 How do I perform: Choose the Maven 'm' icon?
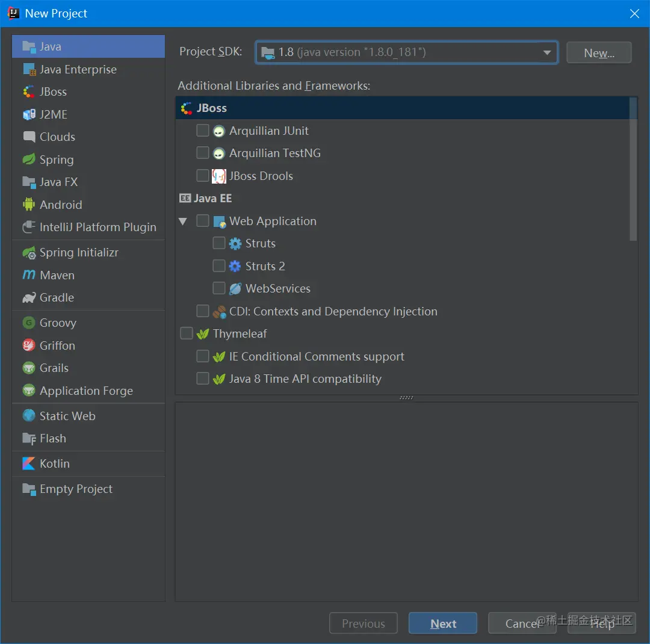coord(29,275)
